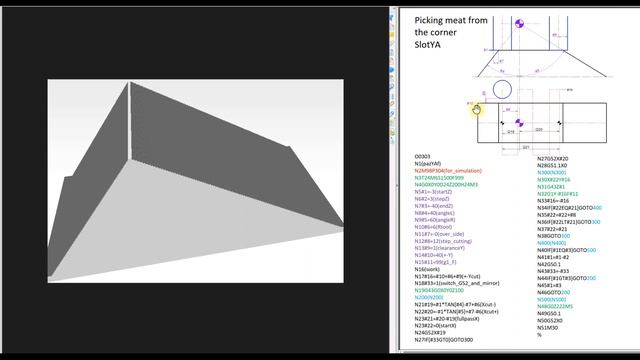Click the round blue icon in the vertical toolbar strip
The image size is (640, 360).
392,70
